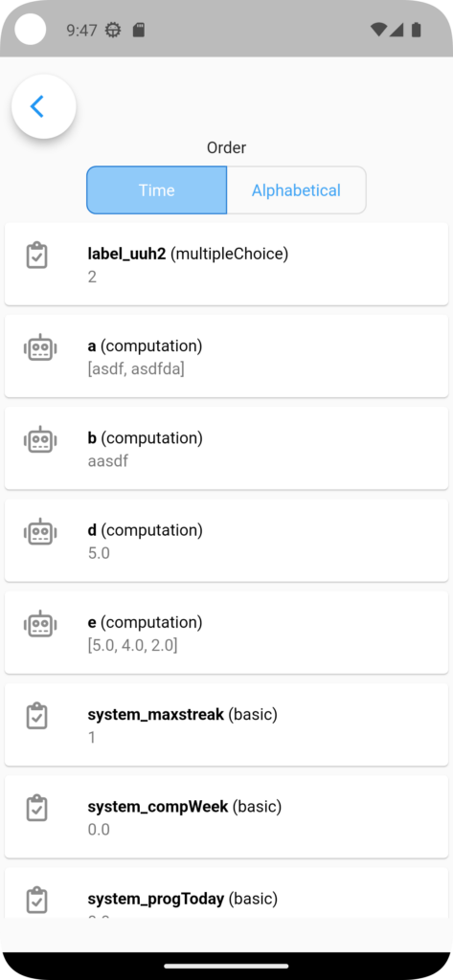Open the system_maxstreak basic entry
This screenshot has height=980, width=453.
tap(226, 724)
